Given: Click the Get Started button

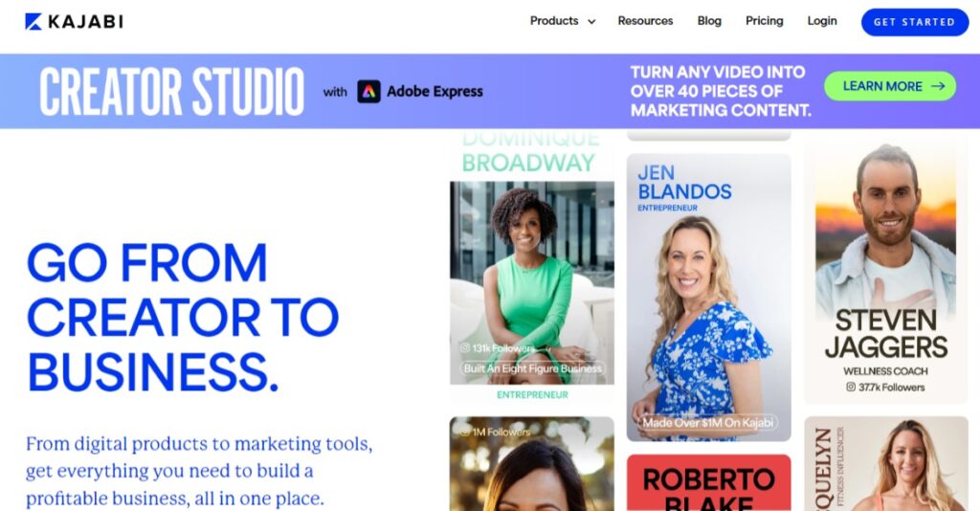Looking at the screenshot, I should [914, 22].
